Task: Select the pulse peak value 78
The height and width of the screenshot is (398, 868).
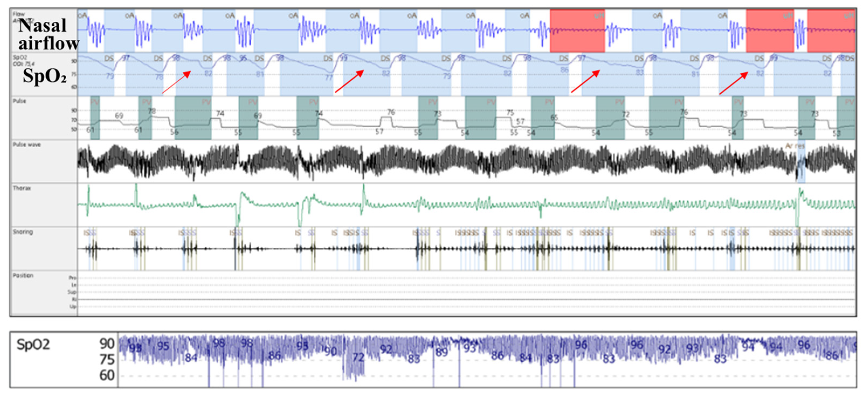Action: tap(152, 111)
